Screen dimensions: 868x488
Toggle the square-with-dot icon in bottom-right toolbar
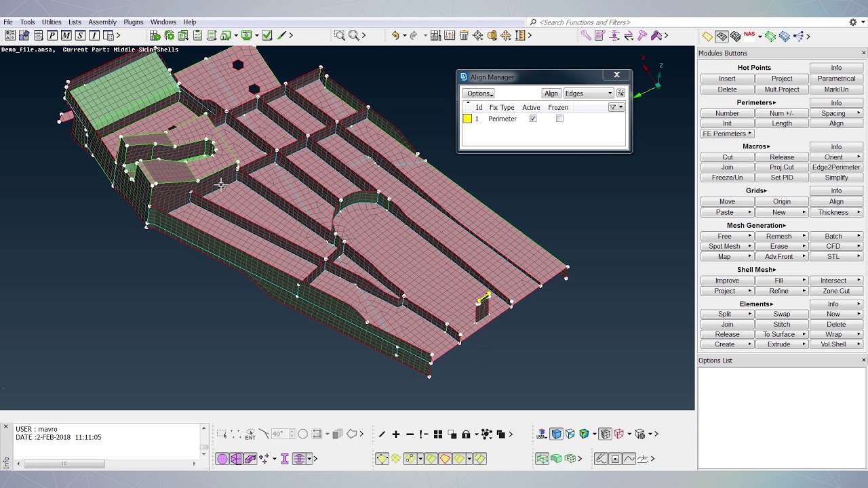[x=615, y=459]
